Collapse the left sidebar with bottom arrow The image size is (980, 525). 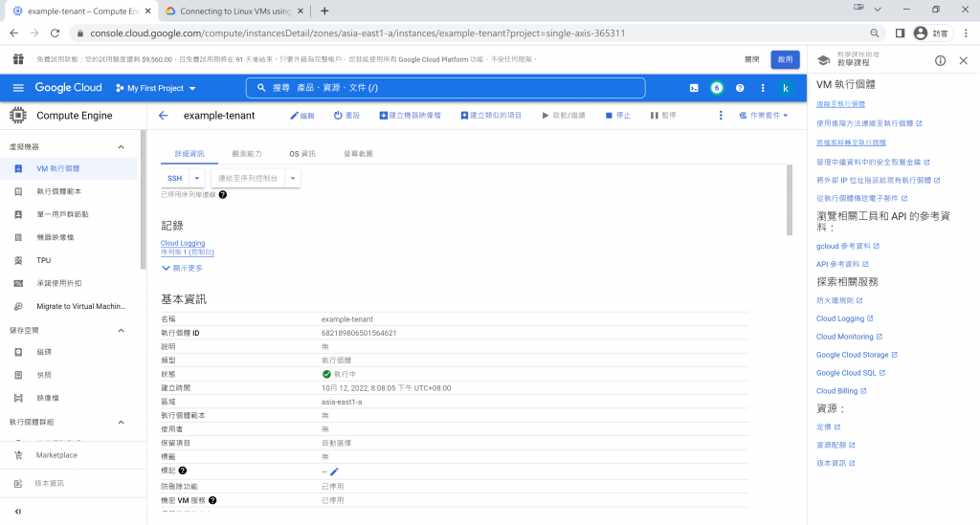point(18,512)
